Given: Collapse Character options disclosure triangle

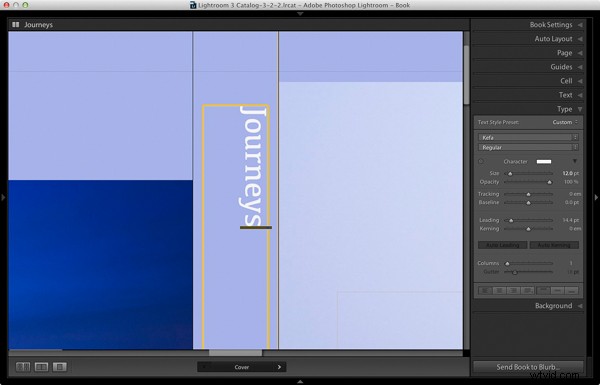Looking at the screenshot, I should [x=575, y=161].
